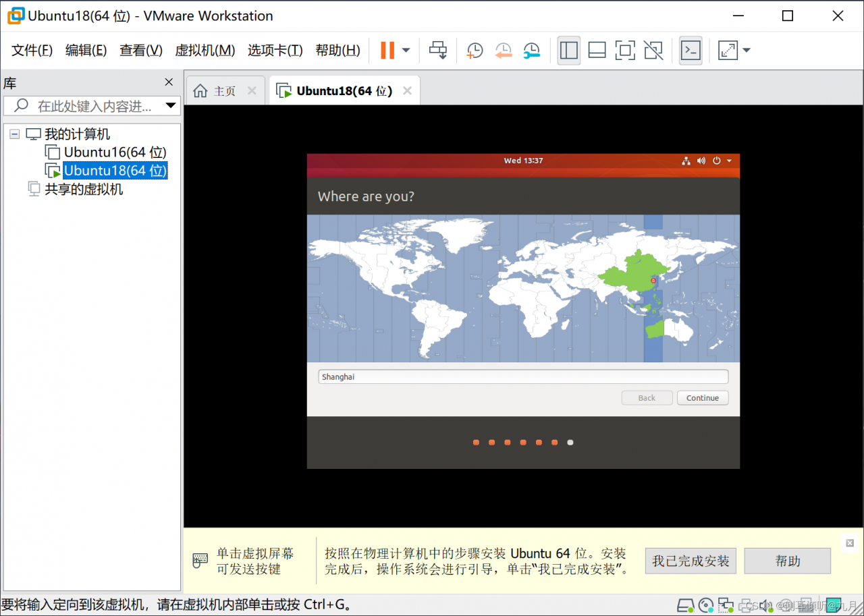
Task: Click the volume icon in the Ubuntu top bar
Action: click(x=701, y=161)
